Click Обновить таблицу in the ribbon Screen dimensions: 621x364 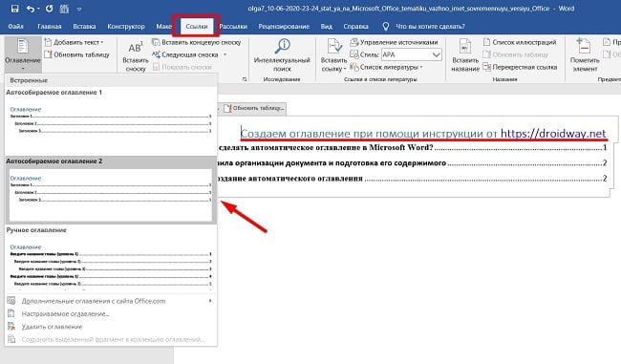tap(76, 54)
